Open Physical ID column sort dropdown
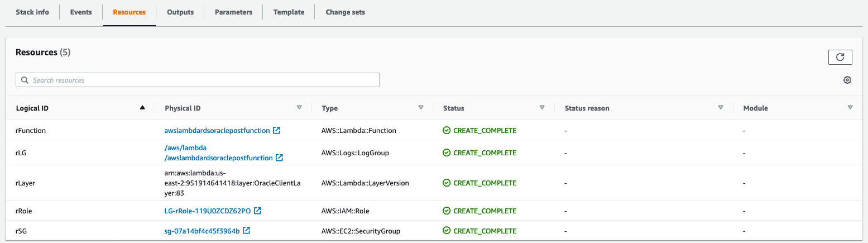 [299, 108]
